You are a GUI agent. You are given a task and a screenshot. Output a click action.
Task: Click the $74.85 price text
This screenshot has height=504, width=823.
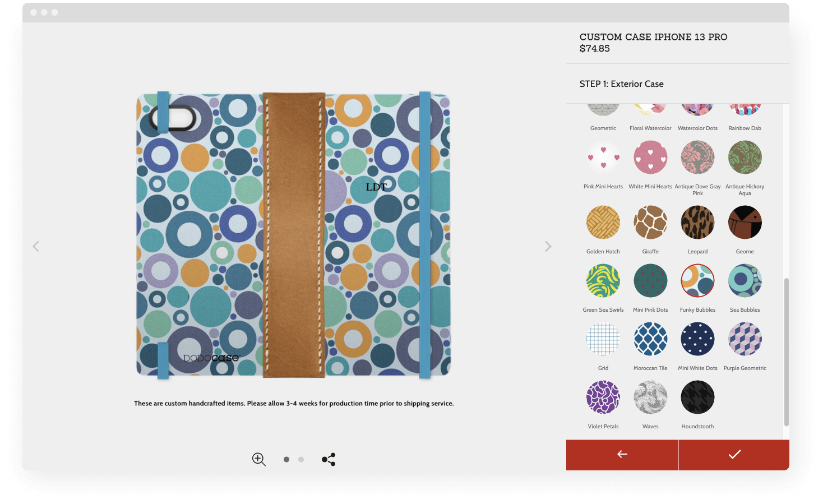click(595, 49)
